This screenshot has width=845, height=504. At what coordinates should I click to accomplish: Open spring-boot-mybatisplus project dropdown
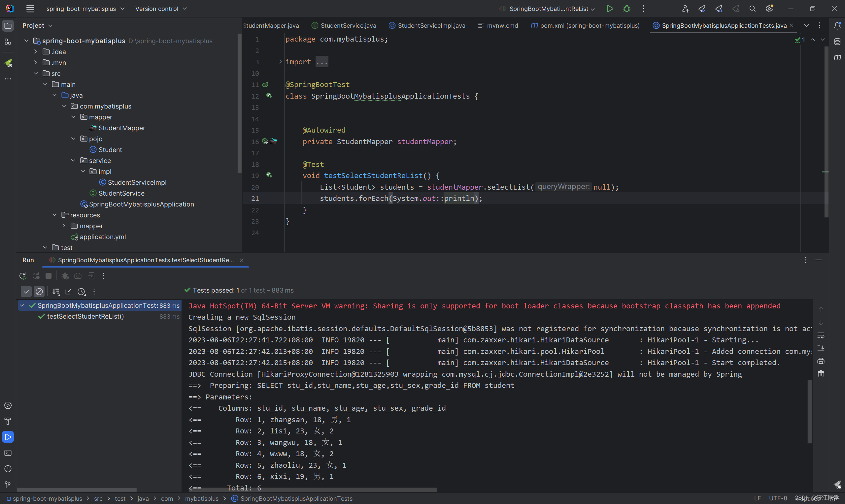click(x=85, y=9)
